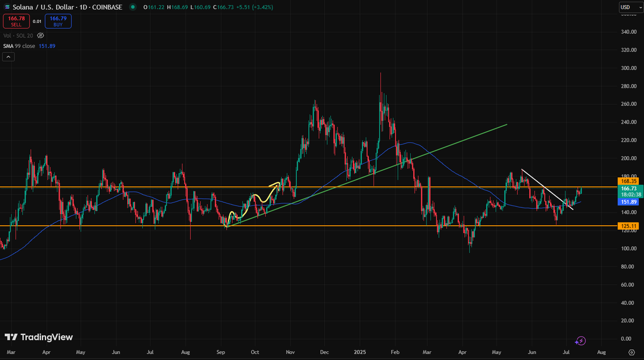
Task: Click the SELL button showing 166.78
Action: 16,22
